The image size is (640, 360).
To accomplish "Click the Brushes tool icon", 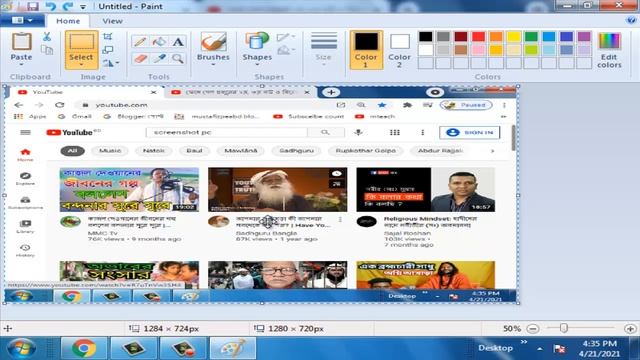I will coord(213,42).
